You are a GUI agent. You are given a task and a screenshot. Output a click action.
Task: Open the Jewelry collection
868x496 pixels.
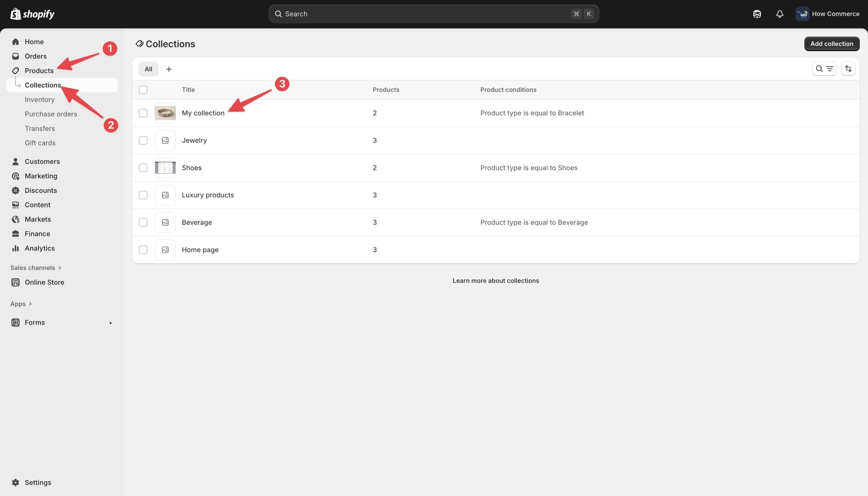[194, 140]
